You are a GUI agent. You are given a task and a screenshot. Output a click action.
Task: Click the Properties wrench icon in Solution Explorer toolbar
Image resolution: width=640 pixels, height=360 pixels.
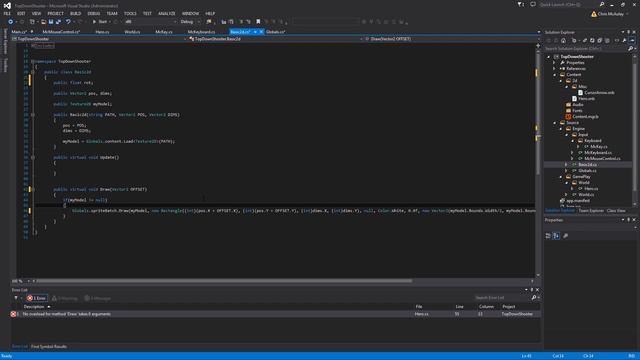coord(624,40)
